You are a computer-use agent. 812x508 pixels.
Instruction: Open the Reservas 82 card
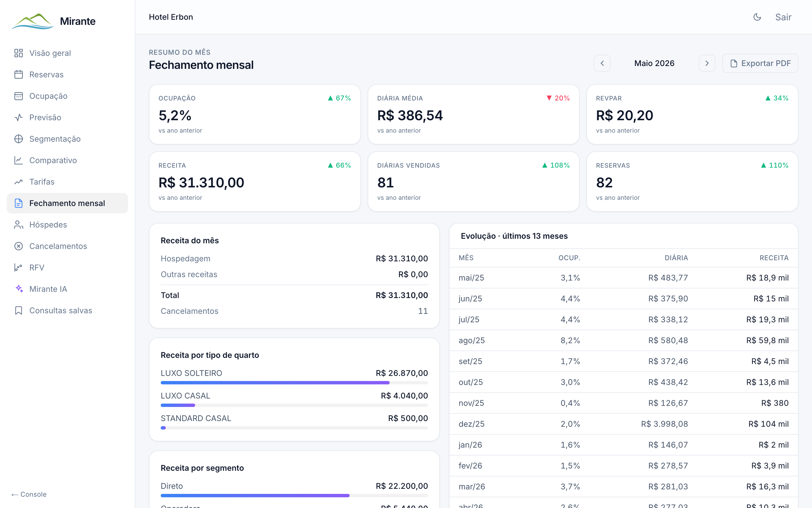click(x=692, y=181)
